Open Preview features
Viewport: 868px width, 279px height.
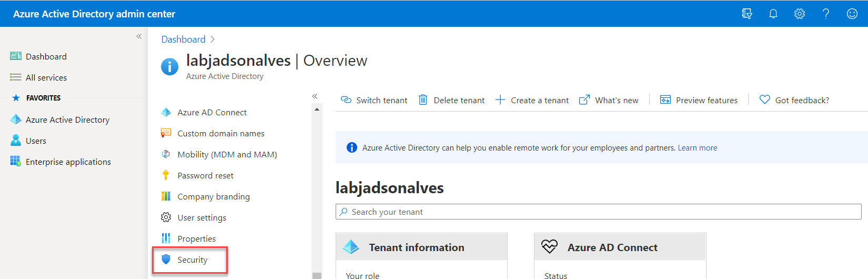[x=699, y=100]
